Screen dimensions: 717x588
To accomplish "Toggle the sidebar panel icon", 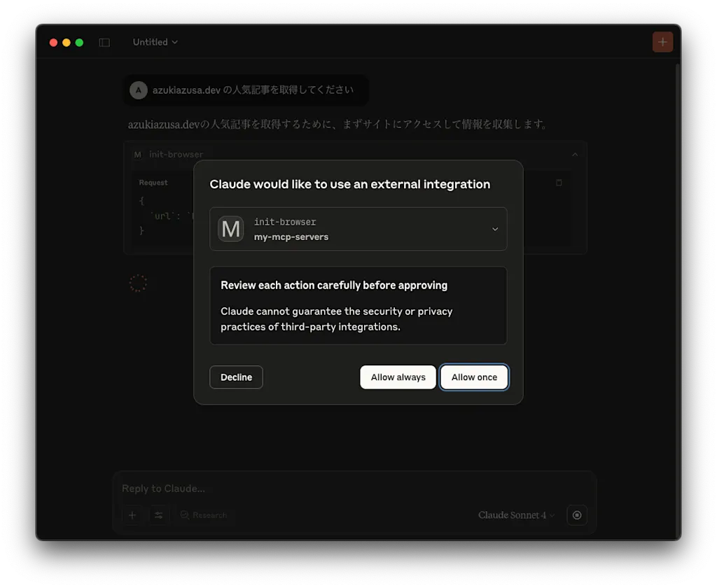I will [x=104, y=43].
